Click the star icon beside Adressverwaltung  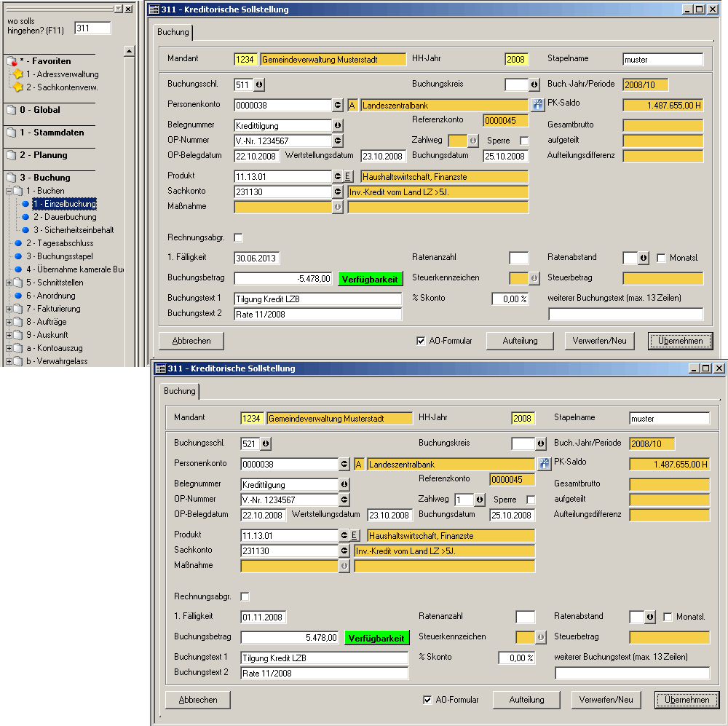[18, 74]
